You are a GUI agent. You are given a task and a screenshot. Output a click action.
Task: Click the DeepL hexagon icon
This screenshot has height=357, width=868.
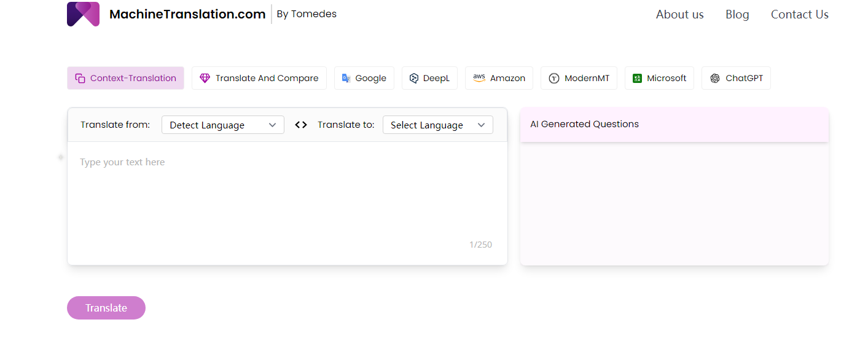click(x=414, y=78)
